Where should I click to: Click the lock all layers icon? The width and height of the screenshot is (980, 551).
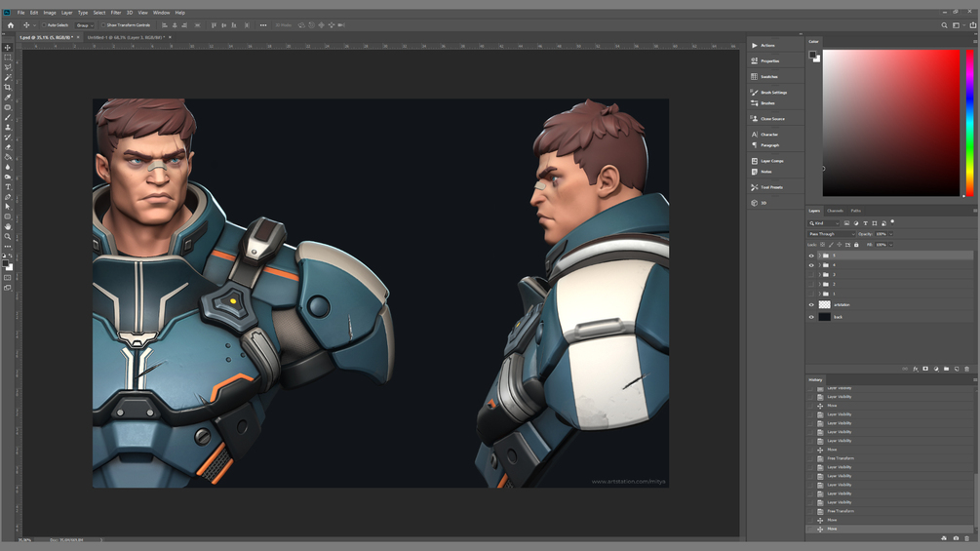point(856,245)
